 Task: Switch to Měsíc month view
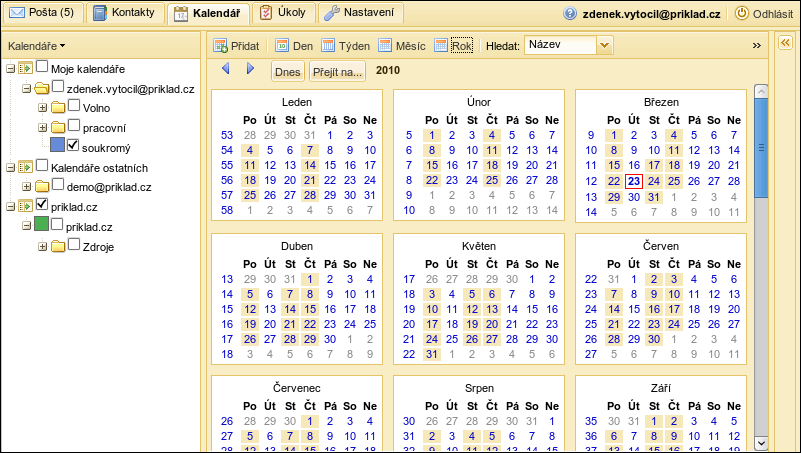coord(402,46)
